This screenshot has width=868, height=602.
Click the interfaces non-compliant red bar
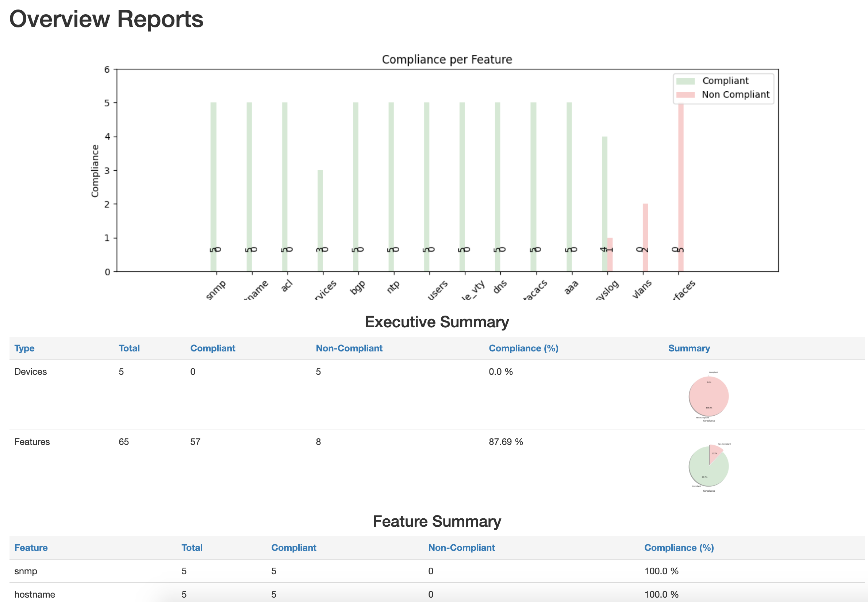[681, 188]
